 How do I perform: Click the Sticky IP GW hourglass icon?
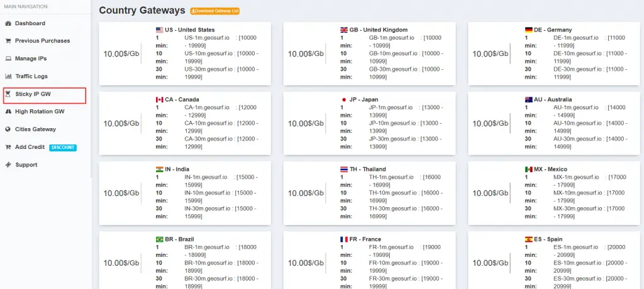[8, 94]
